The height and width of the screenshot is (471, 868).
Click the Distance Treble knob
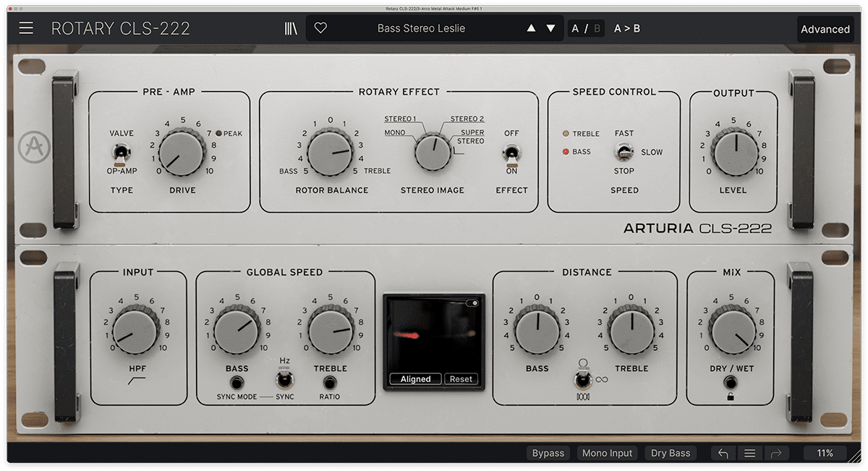pyautogui.click(x=631, y=330)
